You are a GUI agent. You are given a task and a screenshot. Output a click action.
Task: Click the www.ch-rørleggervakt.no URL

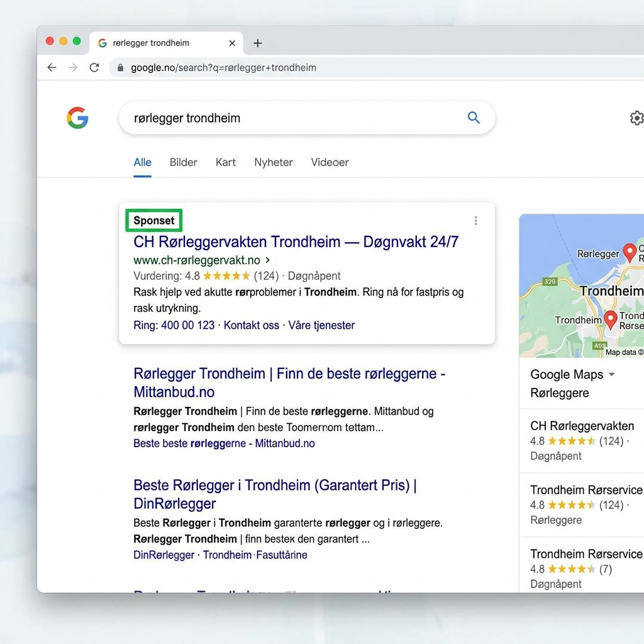(197, 260)
